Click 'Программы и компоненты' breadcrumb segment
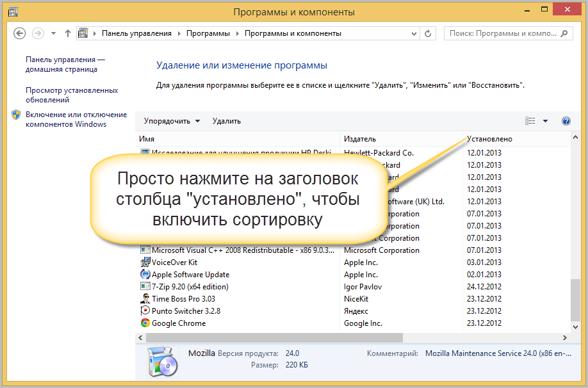588x388 pixels. pyautogui.click(x=293, y=33)
